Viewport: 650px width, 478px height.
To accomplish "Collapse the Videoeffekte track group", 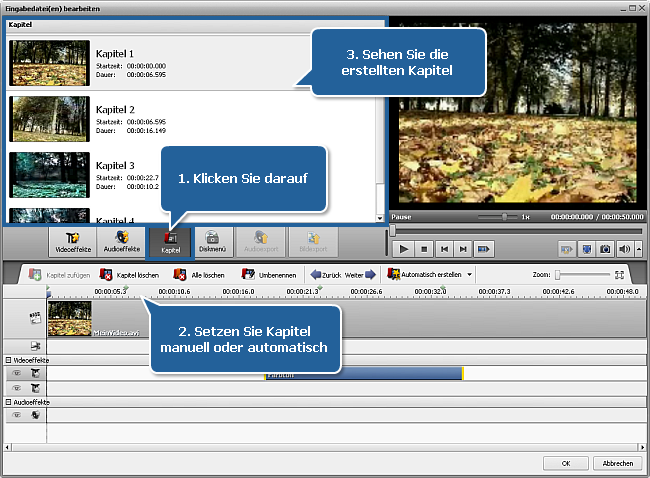I will 8,360.
